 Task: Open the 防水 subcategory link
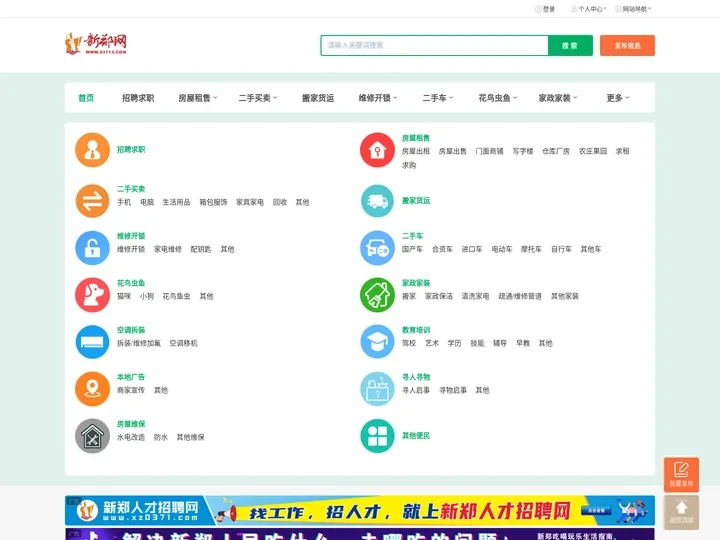161,437
